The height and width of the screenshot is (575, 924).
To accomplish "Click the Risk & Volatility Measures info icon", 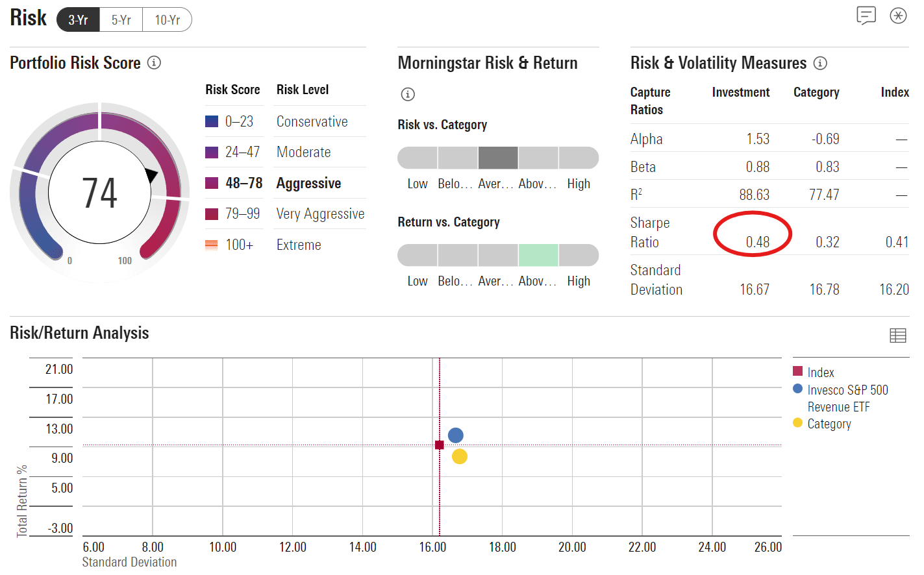I will tap(820, 63).
